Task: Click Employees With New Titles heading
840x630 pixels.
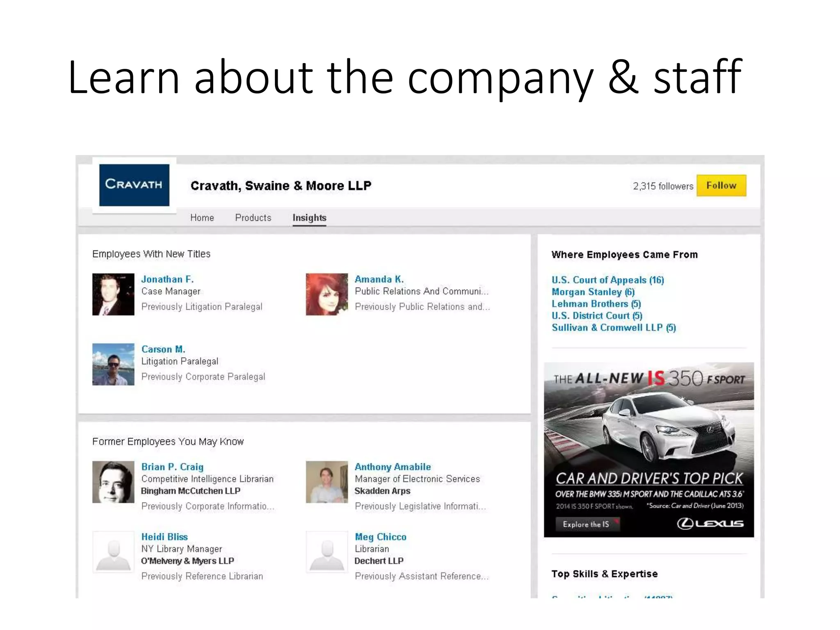Action: point(151,254)
